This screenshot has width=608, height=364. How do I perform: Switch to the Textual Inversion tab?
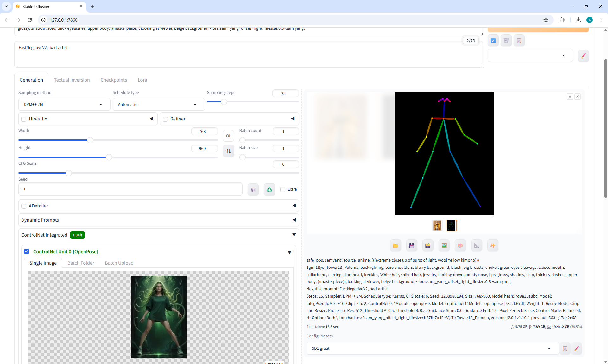point(72,80)
